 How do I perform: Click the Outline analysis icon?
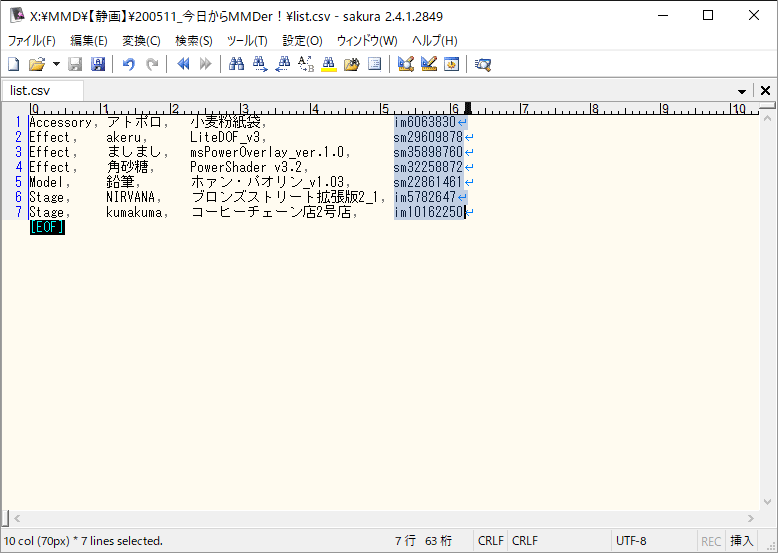click(x=375, y=64)
